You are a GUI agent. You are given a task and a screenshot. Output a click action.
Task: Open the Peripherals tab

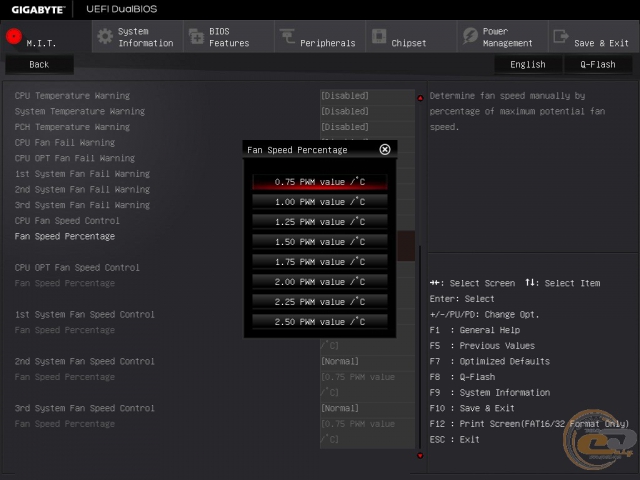coord(320,37)
